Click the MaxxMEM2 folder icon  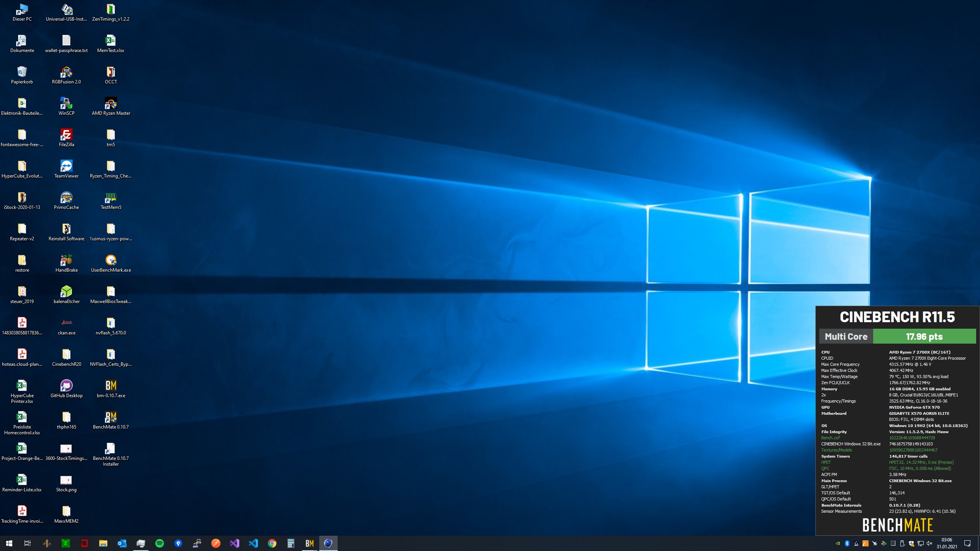tap(66, 514)
